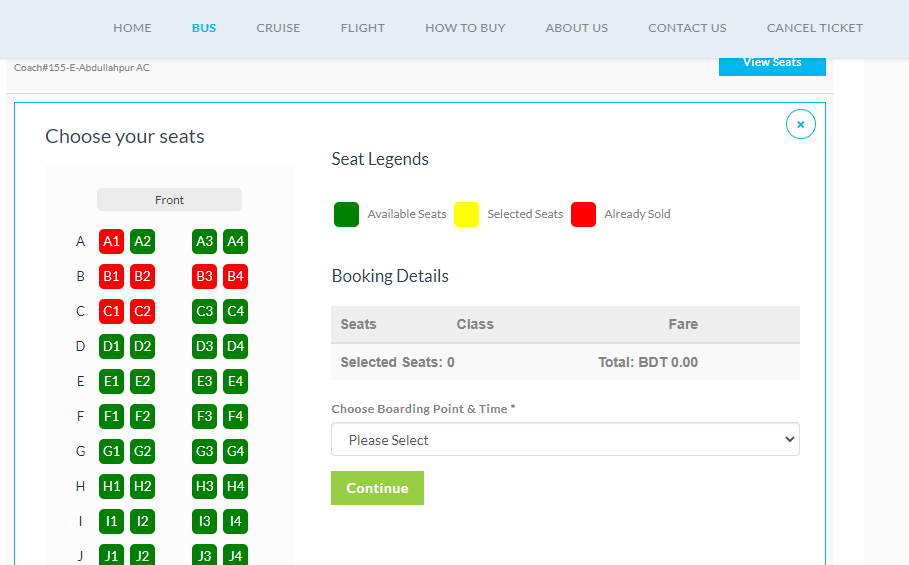Choose seat C3 on the seat map
This screenshot has height=565, width=909.
pyautogui.click(x=204, y=311)
